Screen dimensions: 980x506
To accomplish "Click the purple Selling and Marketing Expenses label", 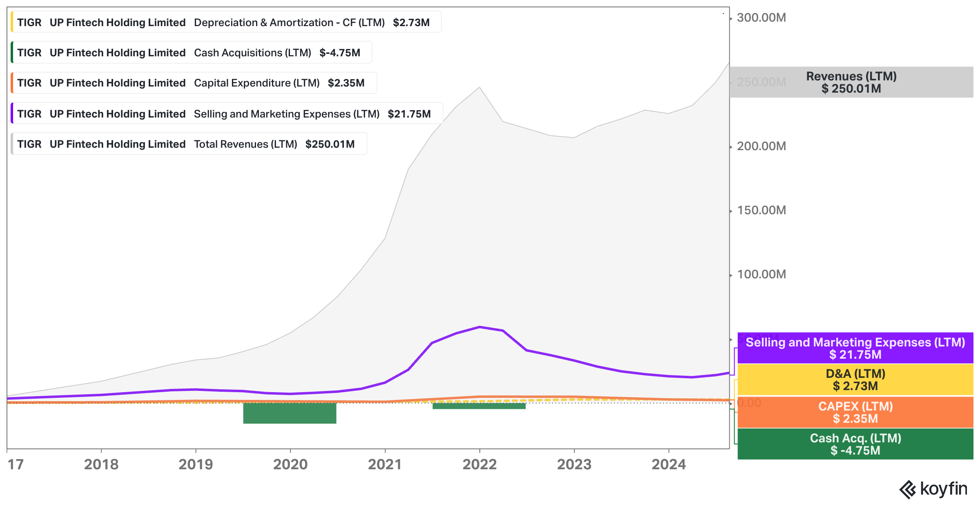I will [855, 348].
